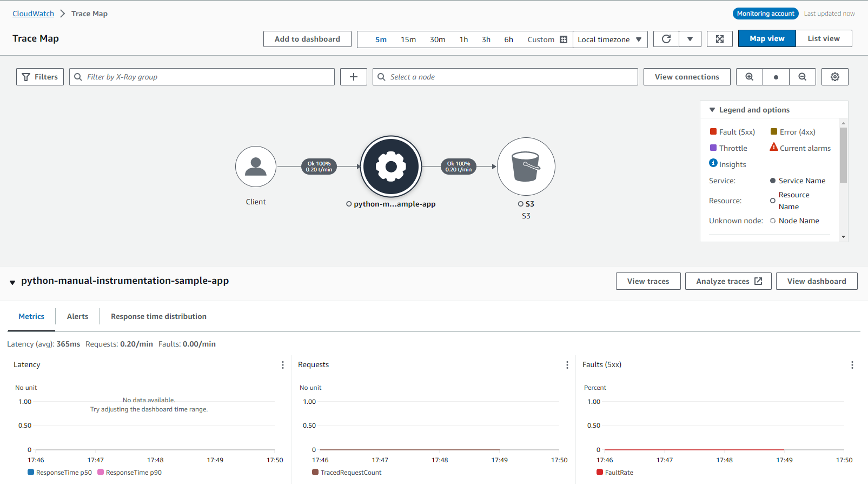868x492 pixels.
Task: Select 6h time range
Action: (x=509, y=39)
